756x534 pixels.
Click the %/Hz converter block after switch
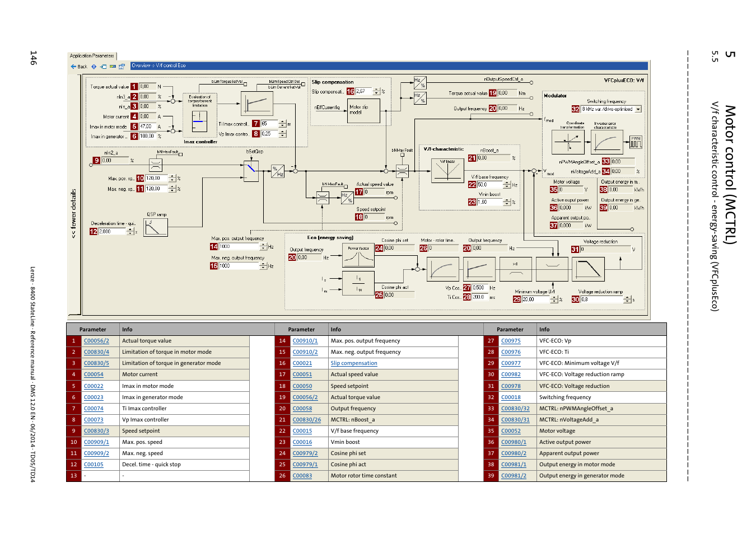point(278,171)
